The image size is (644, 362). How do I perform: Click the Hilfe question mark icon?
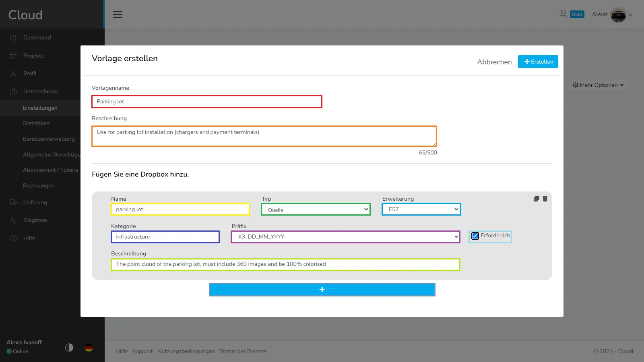click(13, 238)
